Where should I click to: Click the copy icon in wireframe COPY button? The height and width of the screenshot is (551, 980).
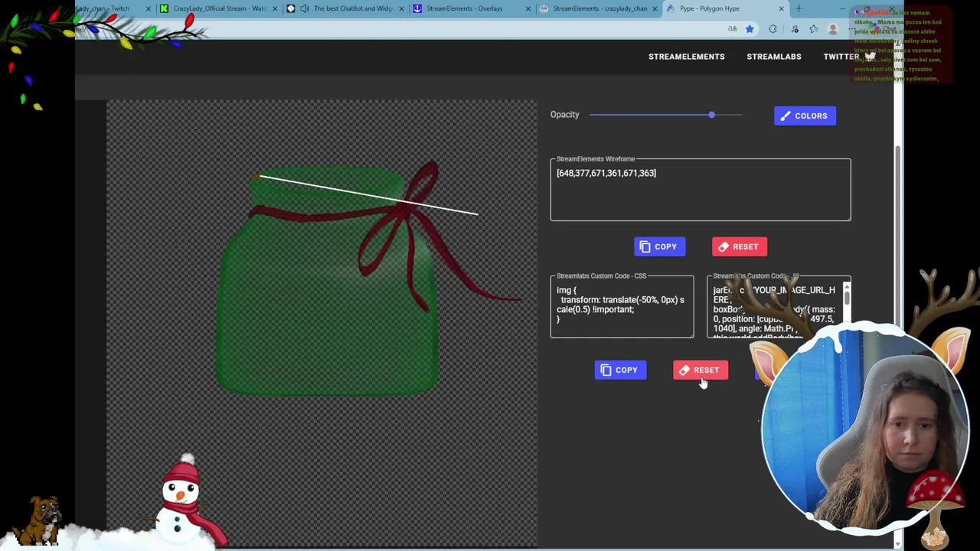pyautogui.click(x=645, y=246)
